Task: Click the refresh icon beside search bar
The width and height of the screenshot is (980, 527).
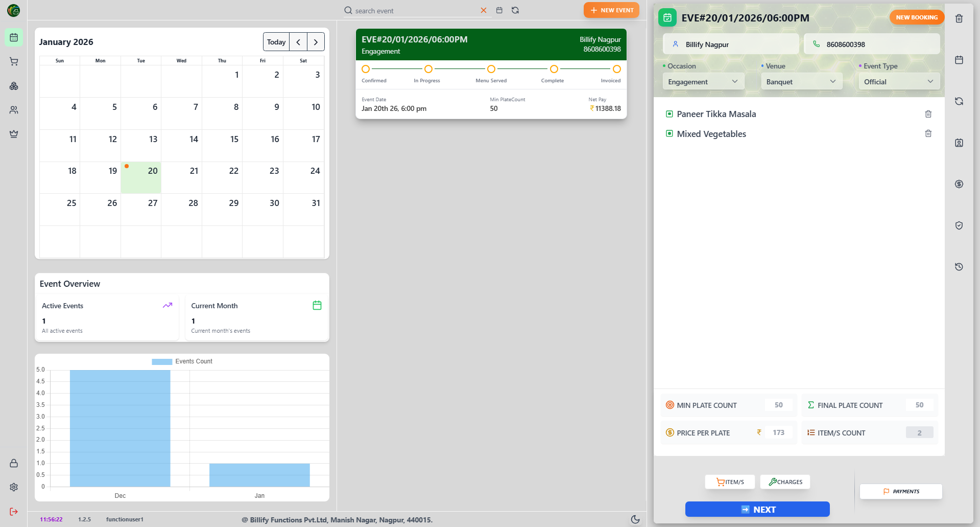Action: [x=515, y=10]
